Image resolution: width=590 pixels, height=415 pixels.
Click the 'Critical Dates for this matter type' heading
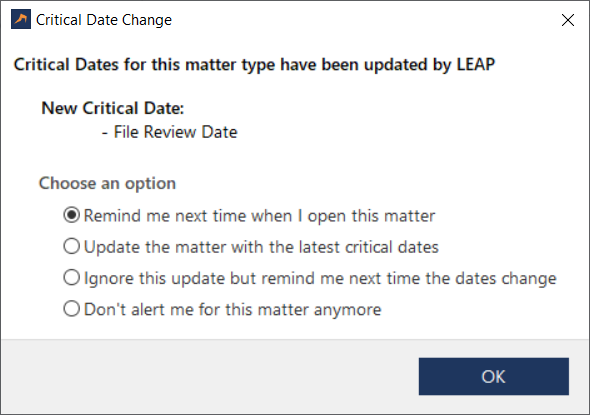click(x=254, y=65)
